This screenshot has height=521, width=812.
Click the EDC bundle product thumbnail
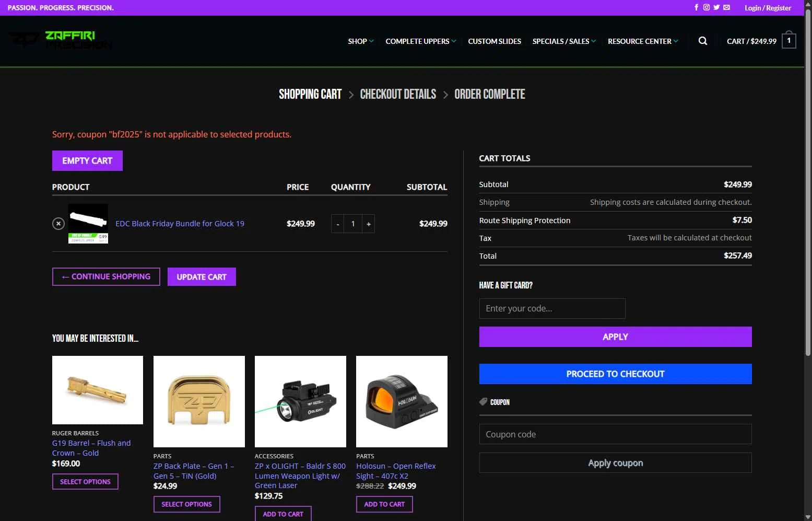tap(88, 224)
